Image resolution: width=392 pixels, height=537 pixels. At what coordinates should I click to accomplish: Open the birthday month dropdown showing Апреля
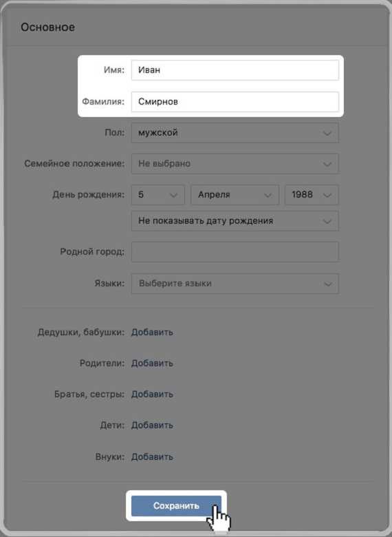click(x=235, y=195)
